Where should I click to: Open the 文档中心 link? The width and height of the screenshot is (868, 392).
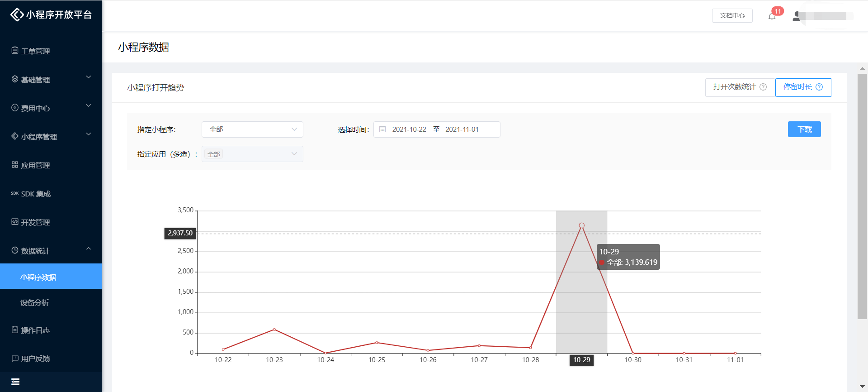coord(732,15)
